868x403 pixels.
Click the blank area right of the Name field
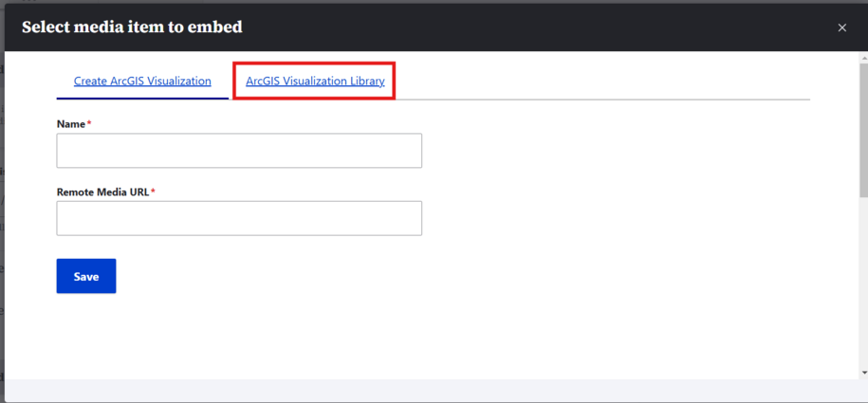pyautogui.click(x=617, y=151)
